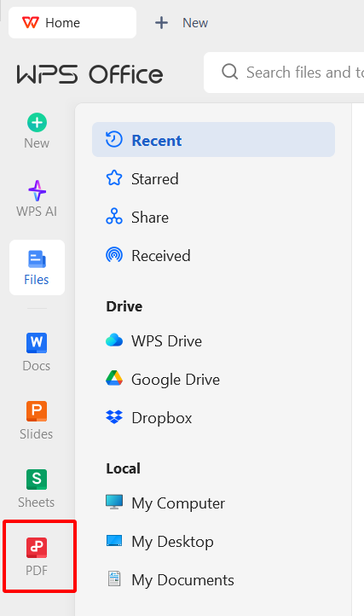This screenshot has height=616, width=364.
Task: Open the WPS AI sparkle icon
Action: (37, 191)
